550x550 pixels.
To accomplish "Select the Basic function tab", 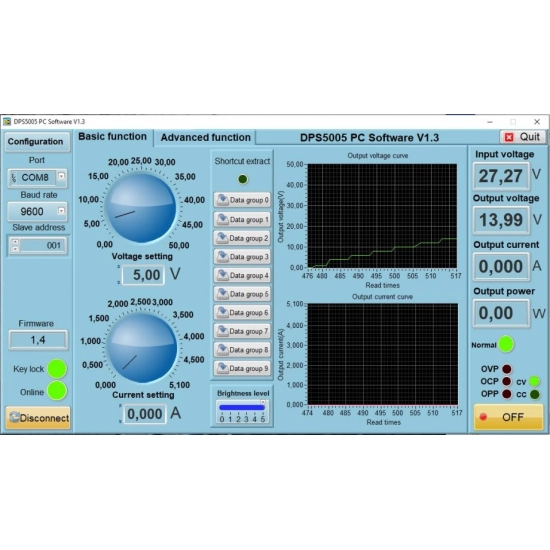I will [112, 136].
